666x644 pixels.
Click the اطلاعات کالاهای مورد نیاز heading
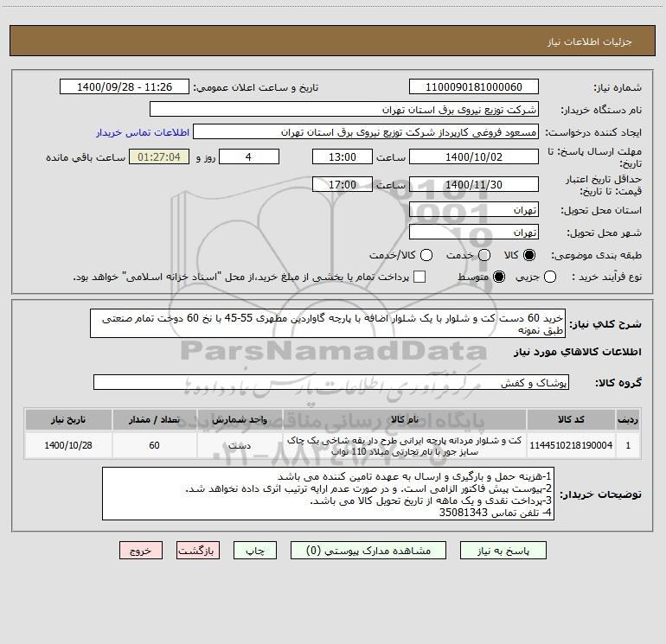coord(577,352)
